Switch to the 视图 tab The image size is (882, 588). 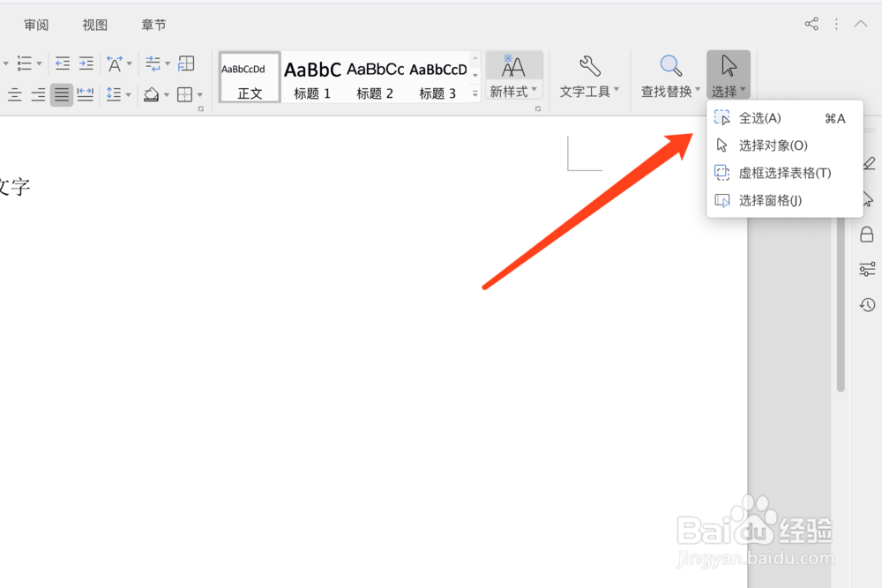point(94,25)
